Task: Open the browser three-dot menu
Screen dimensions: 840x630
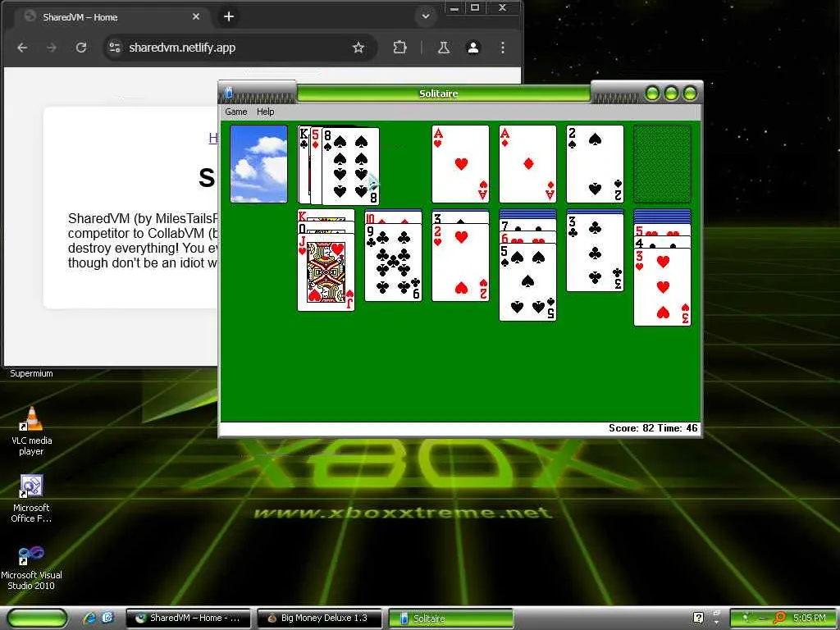Action: [x=503, y=48]
